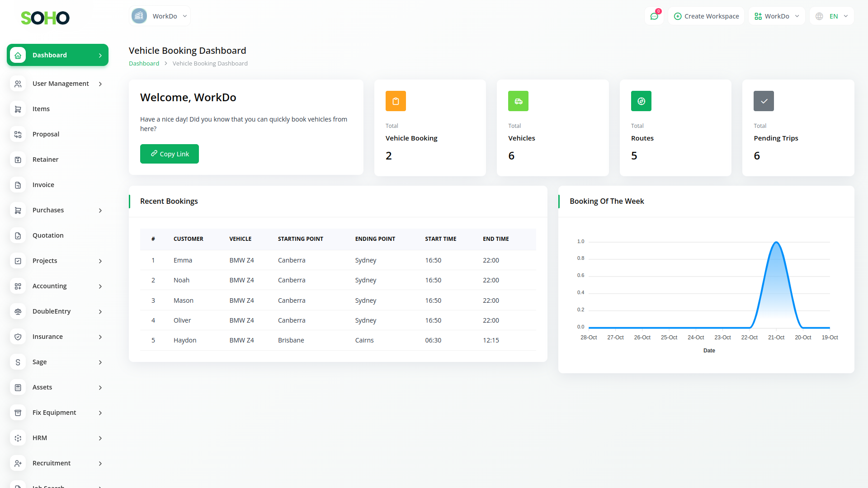Click the Create Workspace button

pyautogui.click(x=706, y=16)
